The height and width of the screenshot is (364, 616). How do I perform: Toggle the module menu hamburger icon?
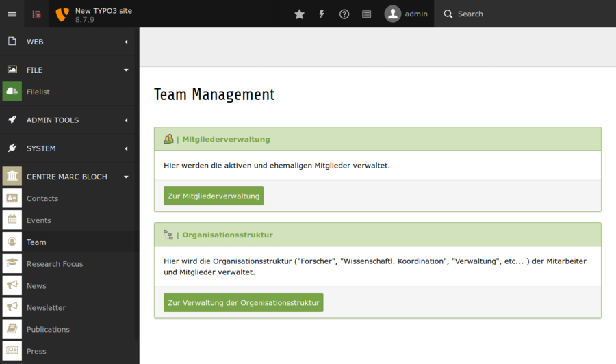pyautogui.click(x=12, y=14)
